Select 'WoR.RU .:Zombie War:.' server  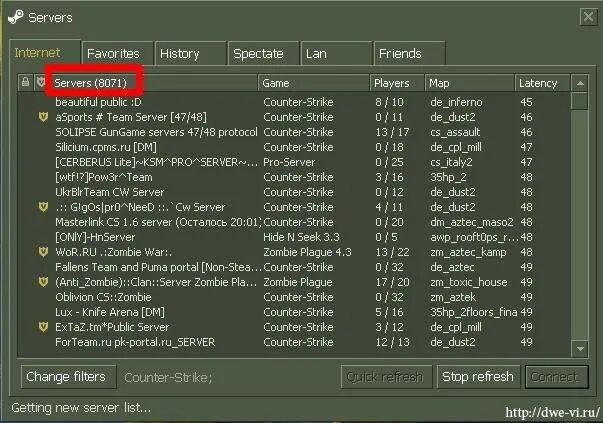click(x=294, y=252)
